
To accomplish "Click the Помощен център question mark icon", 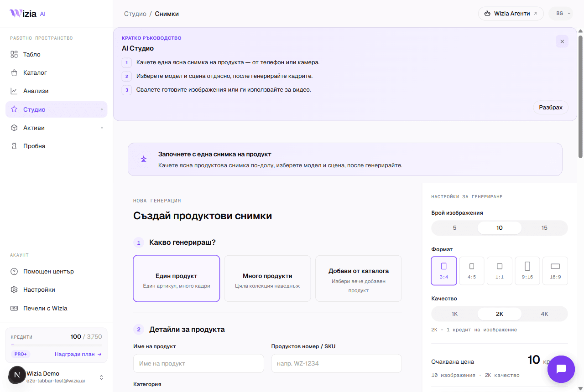I will [14, 271].
